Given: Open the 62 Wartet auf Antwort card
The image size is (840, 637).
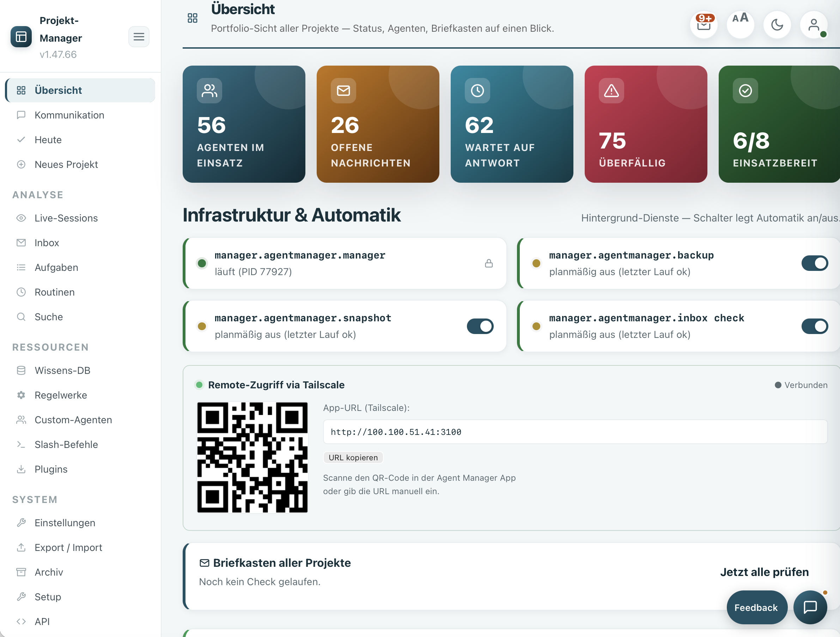Looking at the screenshot, I should coord(512,124).
